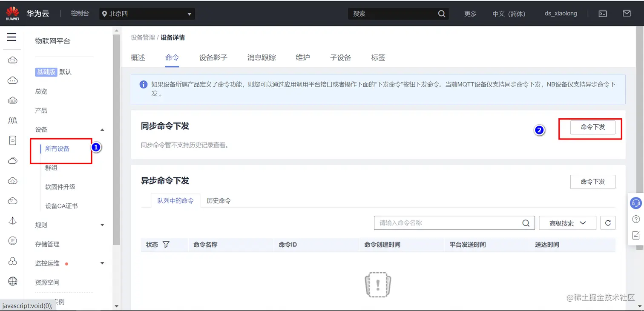The image size is (644, 311).
Task: Open 群组 in sidebar
Action: click(52, 168)
